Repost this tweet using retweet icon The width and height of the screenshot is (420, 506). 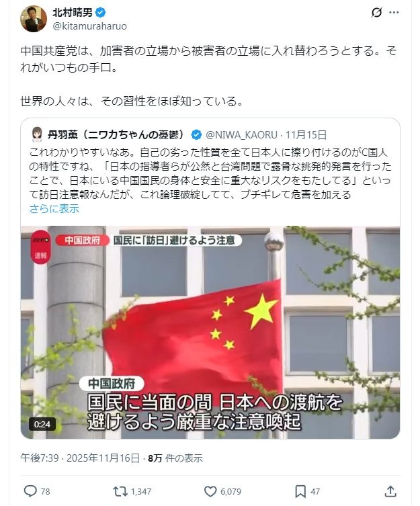[120, 491]
